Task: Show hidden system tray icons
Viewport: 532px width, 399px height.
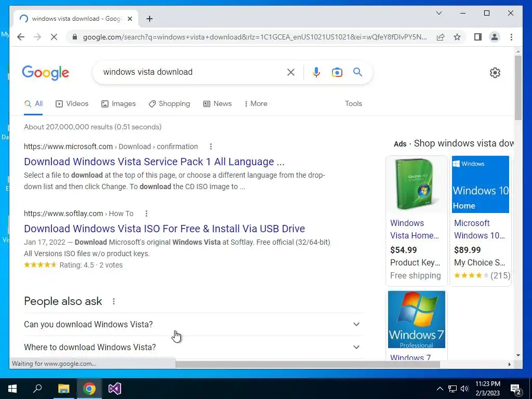Action: 440,389
